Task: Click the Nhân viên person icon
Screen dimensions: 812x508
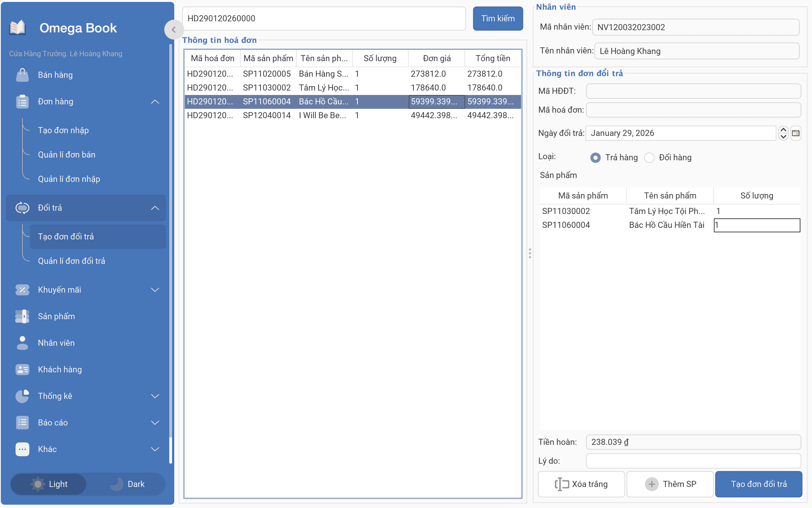Action: (x=22, y=343)
